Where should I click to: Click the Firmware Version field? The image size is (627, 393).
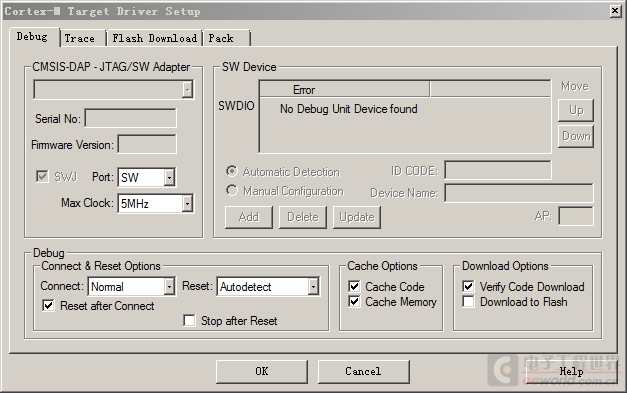pos(147,144)
